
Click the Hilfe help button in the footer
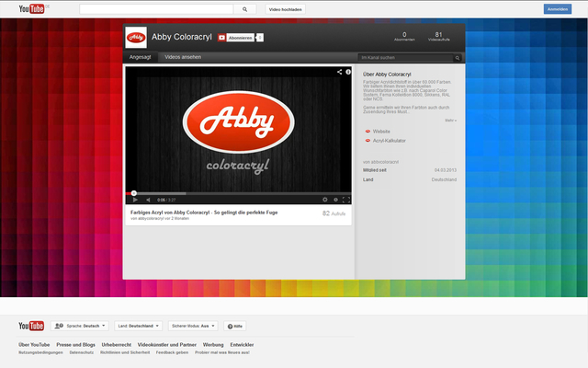pos(235,326)
